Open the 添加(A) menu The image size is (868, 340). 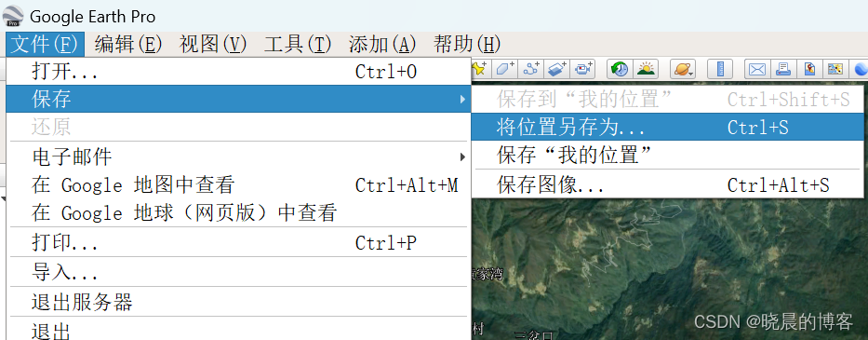coord(382,45)
